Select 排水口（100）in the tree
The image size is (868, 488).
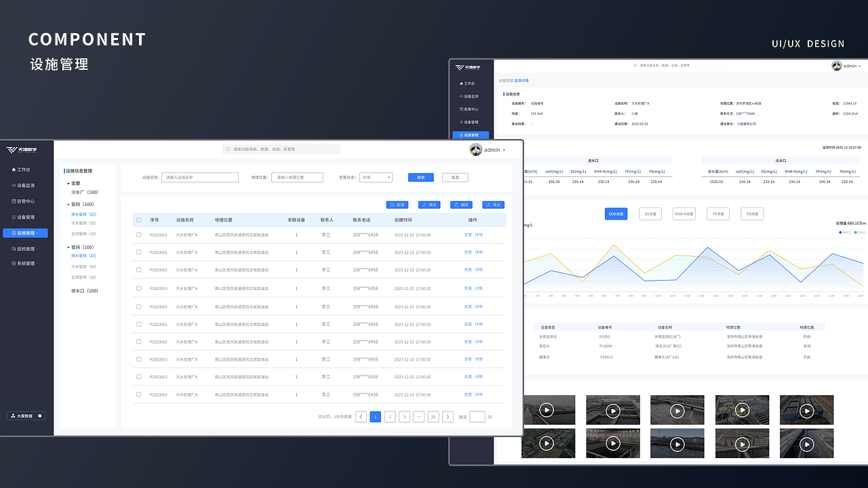click(85, 291)
